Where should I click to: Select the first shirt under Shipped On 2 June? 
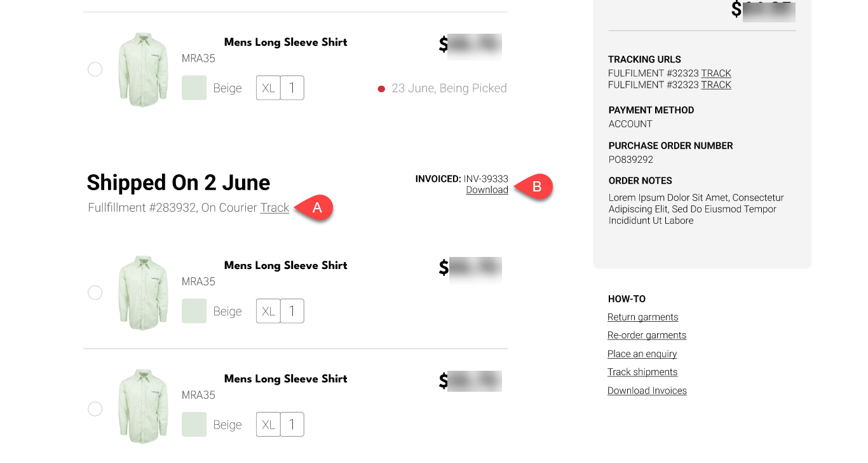tap(95, 293)
